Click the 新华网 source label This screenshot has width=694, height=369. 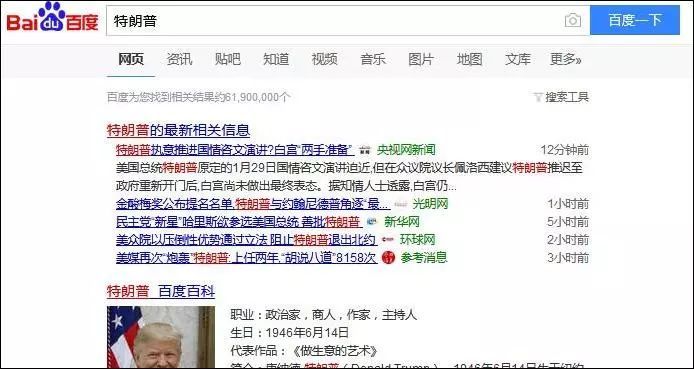(x=401, y=222)
